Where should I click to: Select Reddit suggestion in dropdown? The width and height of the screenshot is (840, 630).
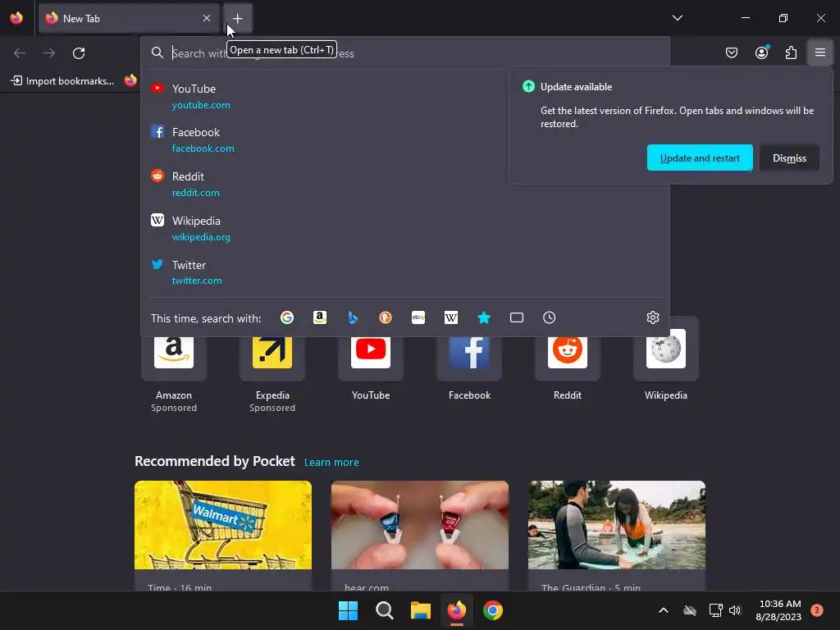pos(405,185)
